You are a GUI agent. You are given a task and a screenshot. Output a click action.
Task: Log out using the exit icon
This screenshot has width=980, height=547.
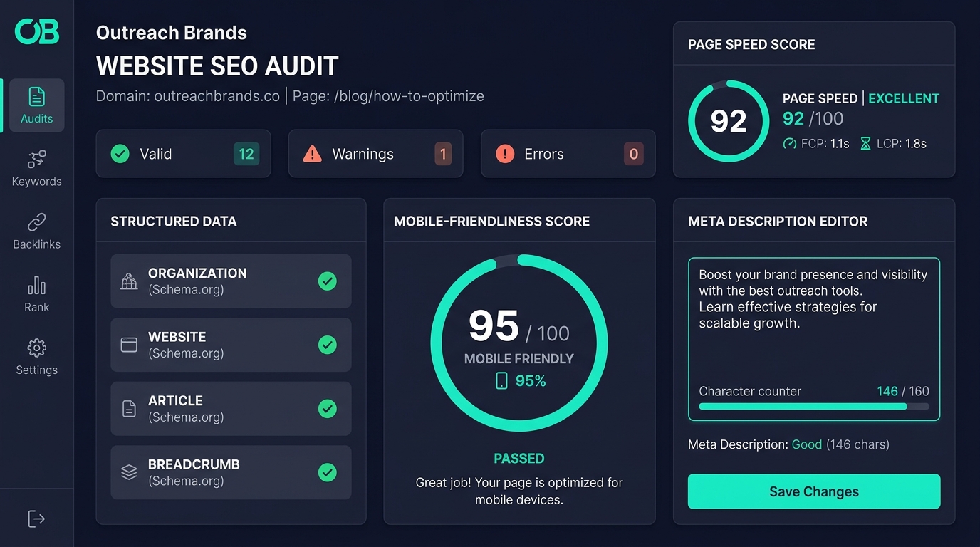tap(36, 519)
